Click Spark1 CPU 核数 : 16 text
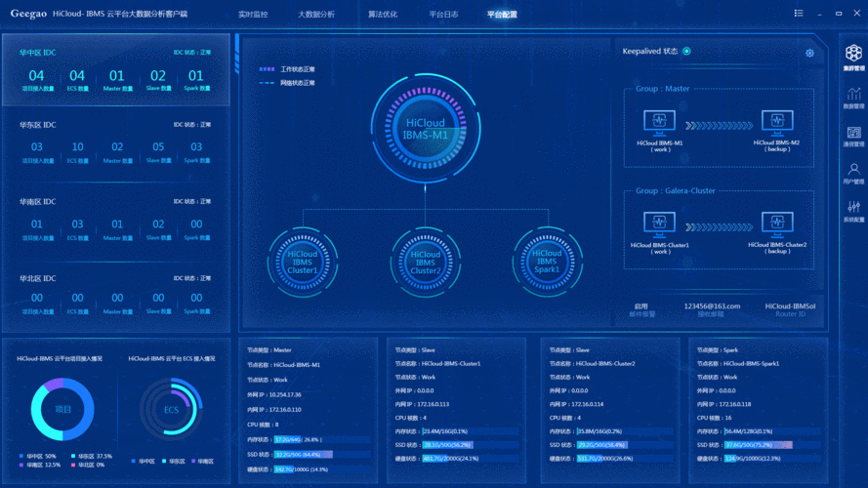 pos(714,419)
